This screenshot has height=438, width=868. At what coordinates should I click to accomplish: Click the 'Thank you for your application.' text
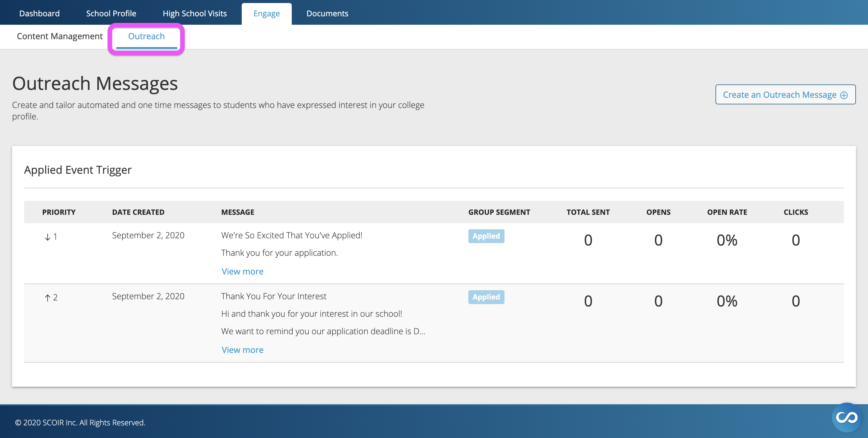click(x=279, y=253)
